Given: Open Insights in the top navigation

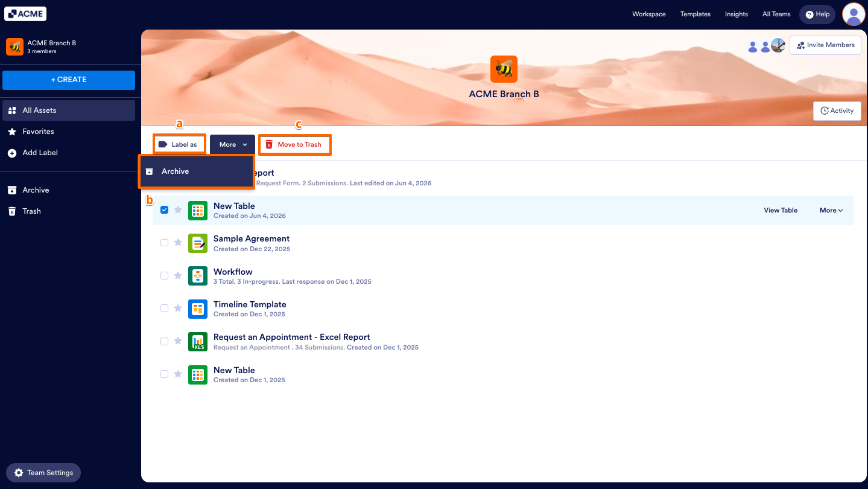Looking at the screenshot, I should pyautogui.click(x=737, y=14).
